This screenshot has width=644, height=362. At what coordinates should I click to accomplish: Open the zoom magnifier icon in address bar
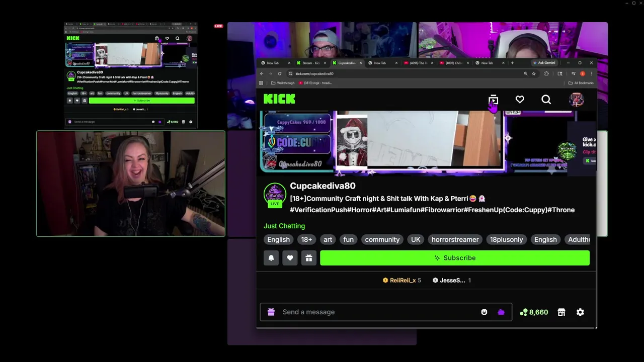pyautogui.click(x=525, y=73)
